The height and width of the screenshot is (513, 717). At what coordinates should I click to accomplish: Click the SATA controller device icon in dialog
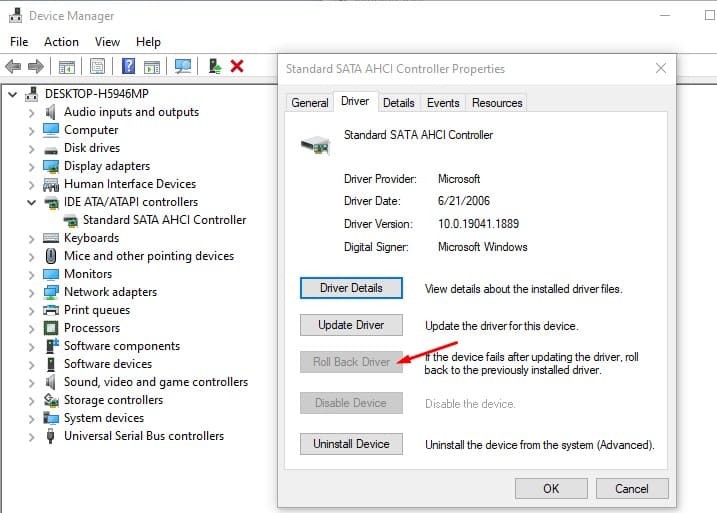coord(315,145)
